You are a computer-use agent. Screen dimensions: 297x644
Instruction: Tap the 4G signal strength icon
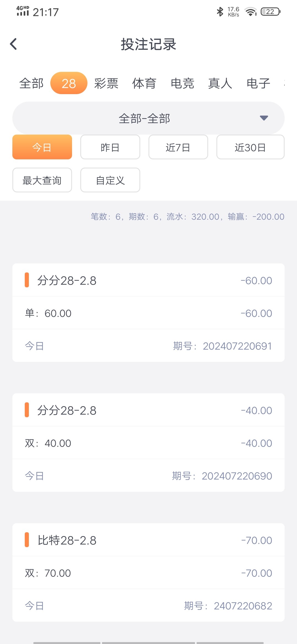pyautogui.click(x=23, y=11)
